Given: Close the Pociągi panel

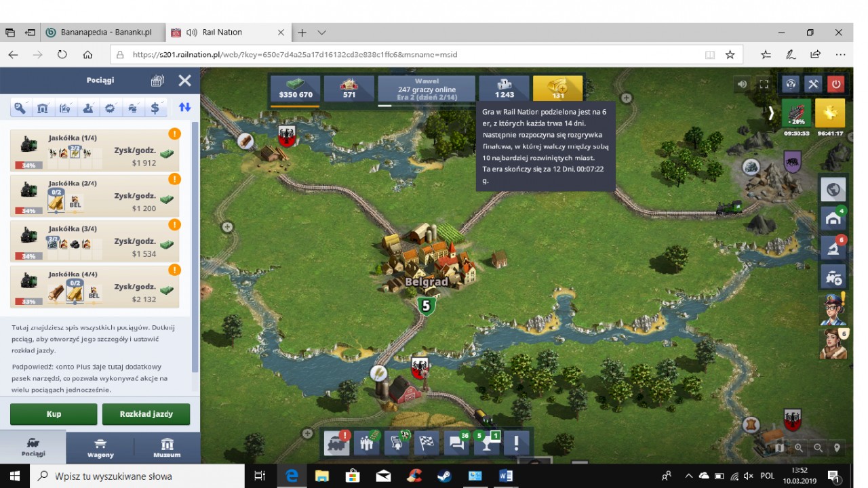Looking at the screenshot, I should [x=184, y=81].
